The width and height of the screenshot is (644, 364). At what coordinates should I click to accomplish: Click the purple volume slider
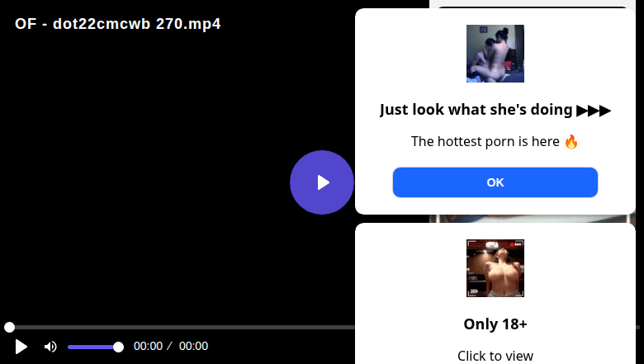pos(95,347)
